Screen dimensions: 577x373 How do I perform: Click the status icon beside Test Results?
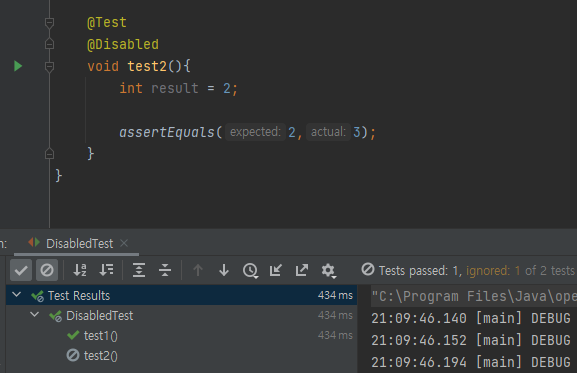pos(38,296)
